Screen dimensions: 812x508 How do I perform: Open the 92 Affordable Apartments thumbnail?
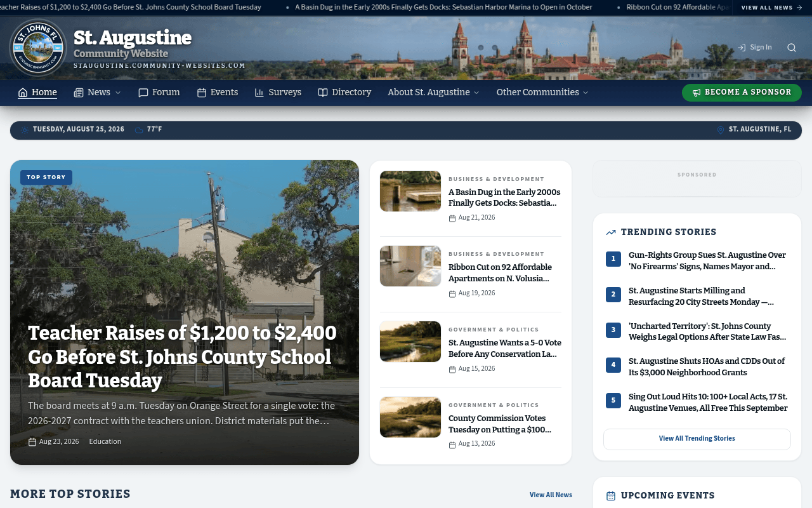click(x=410, y=266)
